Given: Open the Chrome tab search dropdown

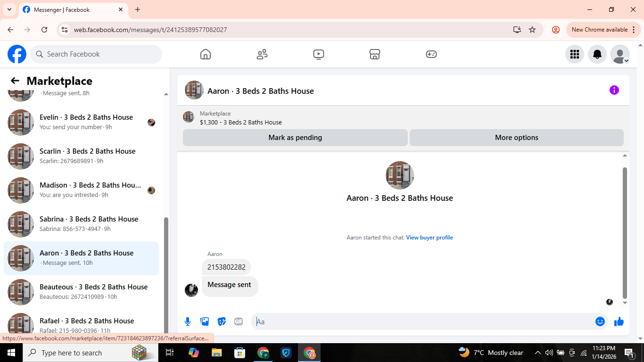Looking at the screenshot, I should click(9, 9).
